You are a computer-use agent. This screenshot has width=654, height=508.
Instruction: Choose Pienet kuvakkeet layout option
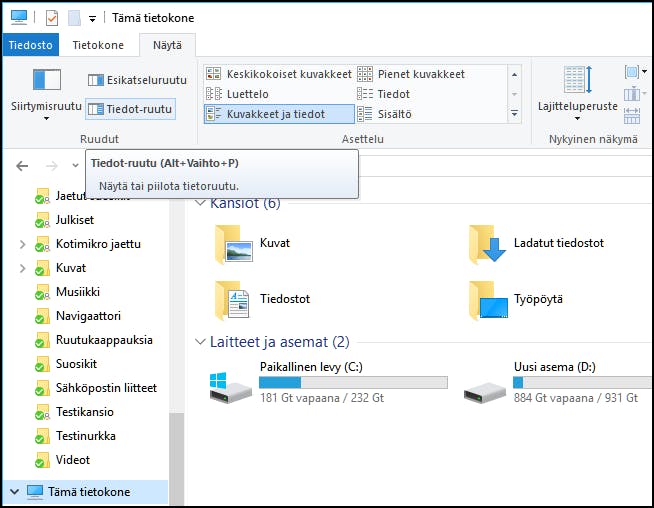pos(420,74)
